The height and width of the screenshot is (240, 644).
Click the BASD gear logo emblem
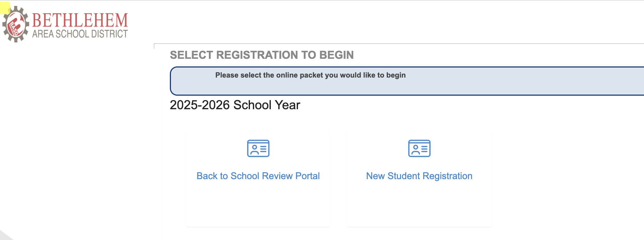(x=15, y=24)
